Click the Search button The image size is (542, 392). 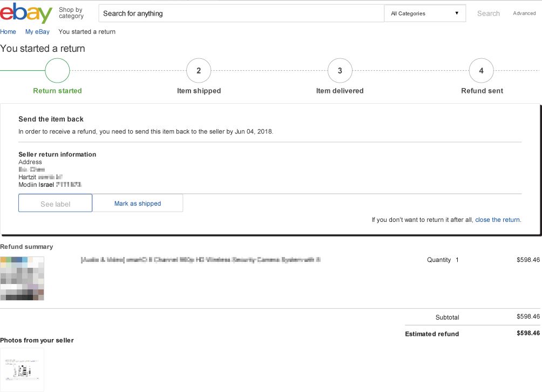[x=487, y=13]
